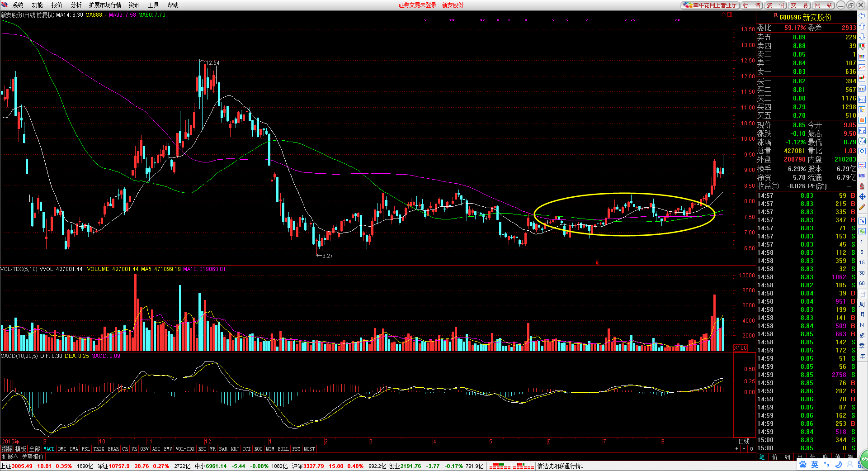Click the F10 company info icon
868x471 pixels.
tap(862, 99)
